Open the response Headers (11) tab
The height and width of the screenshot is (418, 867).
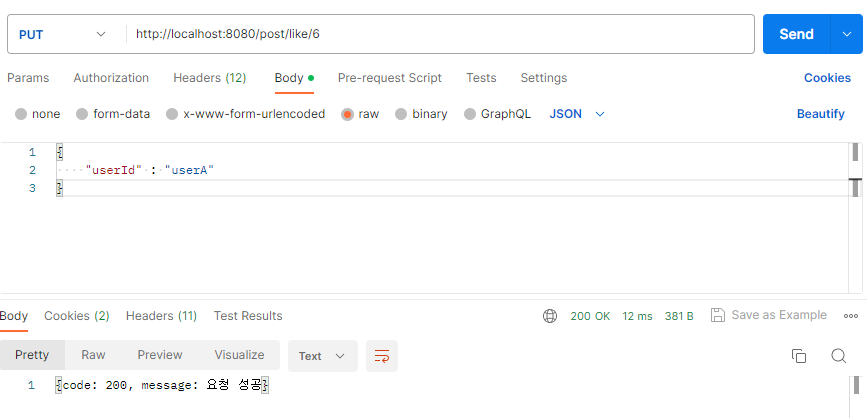click(161, 316)
